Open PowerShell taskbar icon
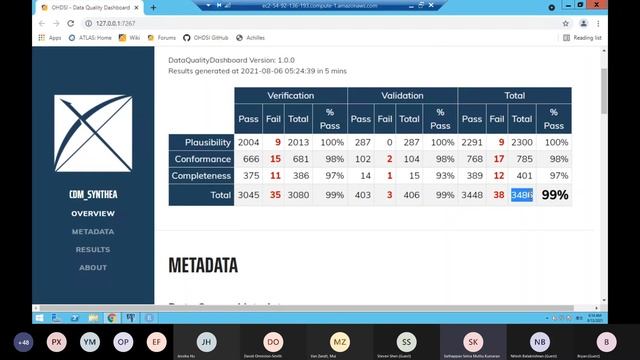The image size is (640, 360). 75,318
